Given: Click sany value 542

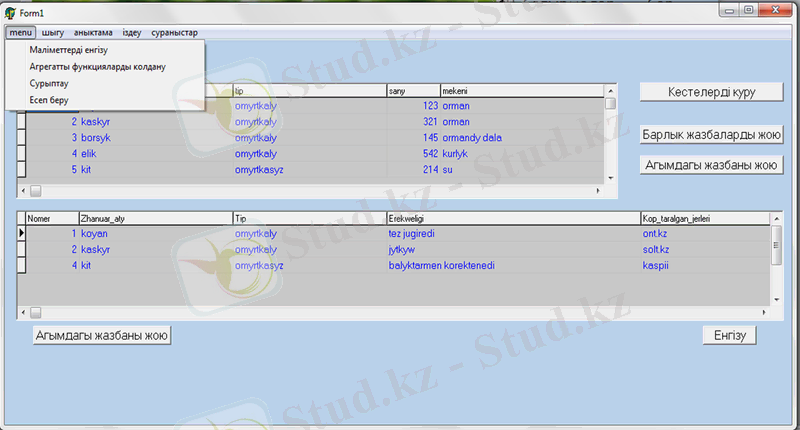Looking at the screenshot, I should pyautogui.click(x=413, y=154).
